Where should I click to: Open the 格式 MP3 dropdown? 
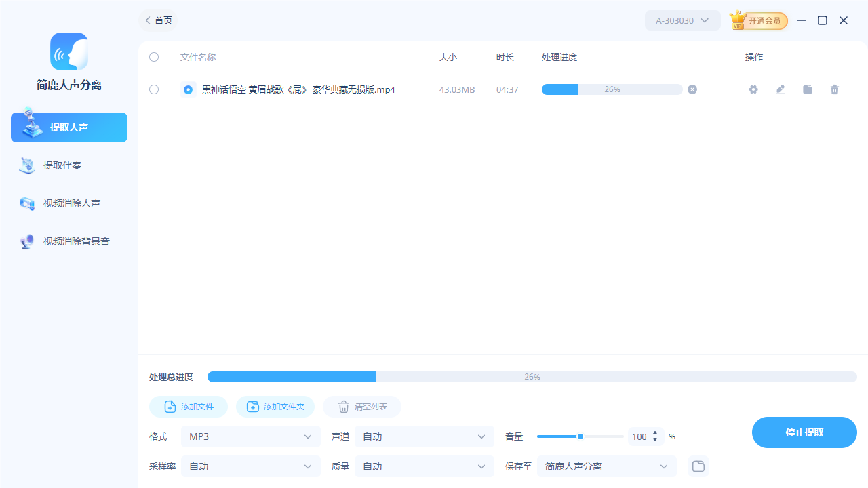click(x=250, y=436)
